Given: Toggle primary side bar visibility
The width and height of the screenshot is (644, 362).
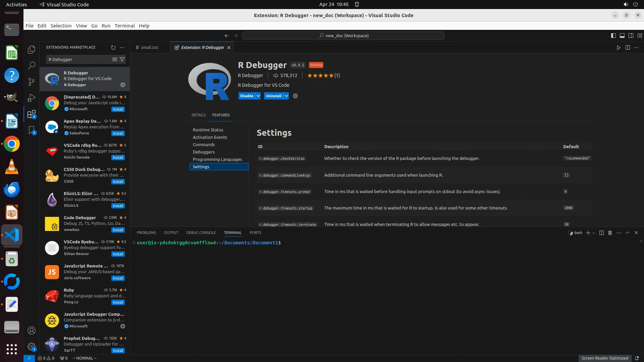Looking at the screenshot, I should (x=613, y=36).
